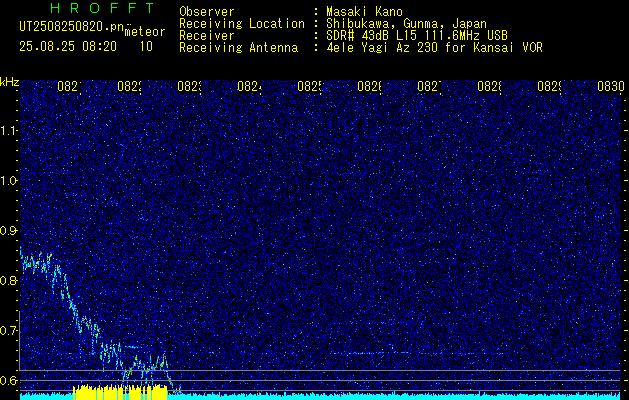Click the kHz axis unit label
Viewport: 629px width, 400px height.
coord(10,82)
